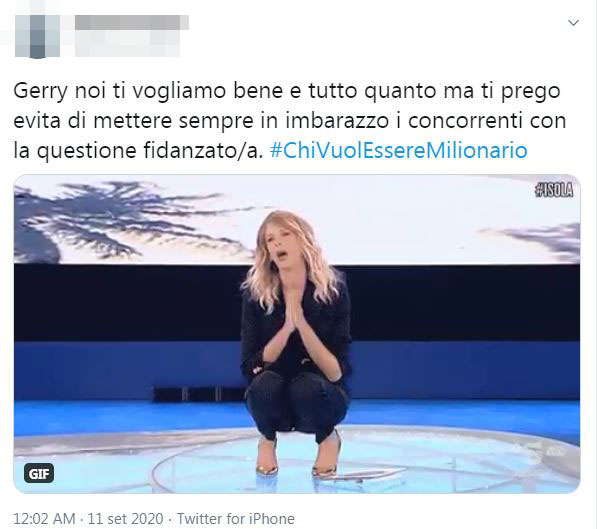Play the GIF of the crouching woman
The image size is (597, 529).
click(x=297, y=334)
